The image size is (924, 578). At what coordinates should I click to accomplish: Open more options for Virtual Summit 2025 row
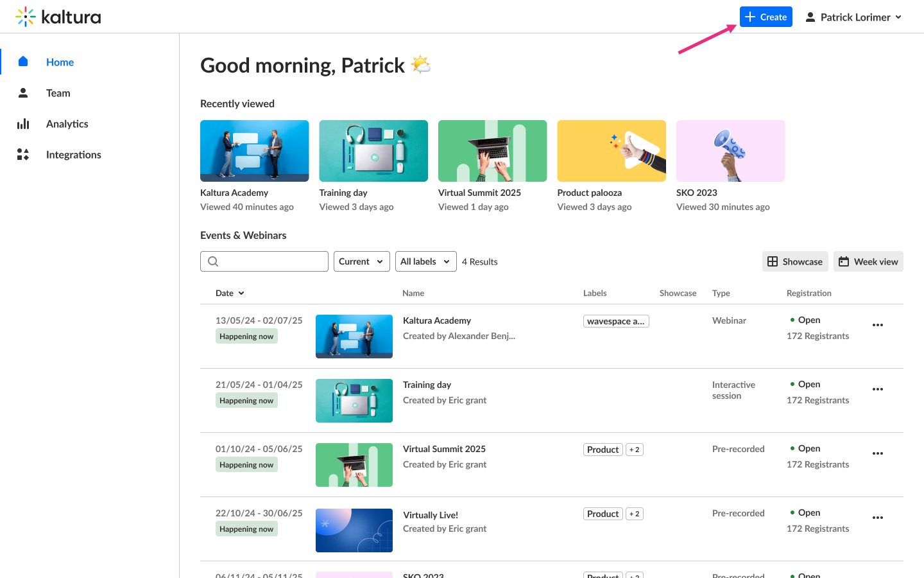tap(878, 453)
